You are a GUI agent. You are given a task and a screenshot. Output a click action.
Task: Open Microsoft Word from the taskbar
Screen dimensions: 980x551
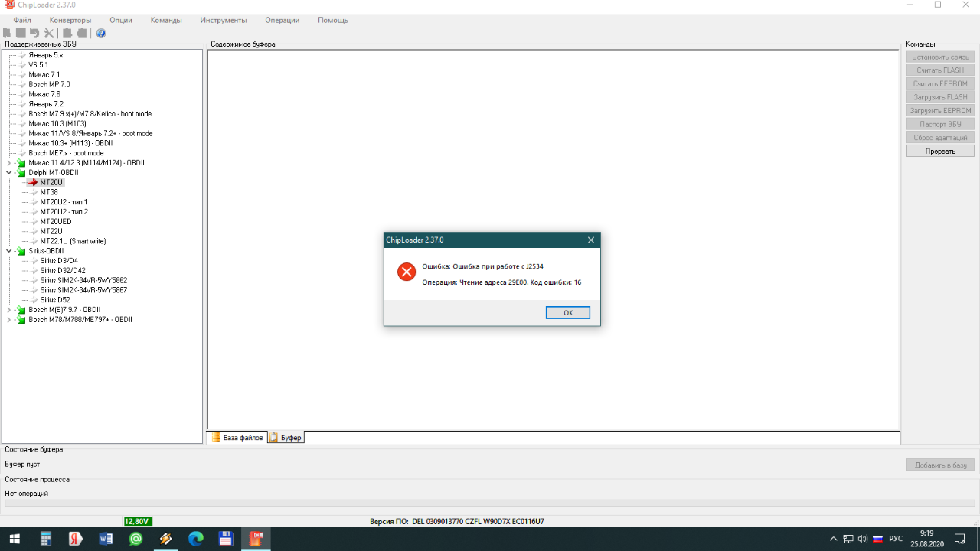coord(106,539)
